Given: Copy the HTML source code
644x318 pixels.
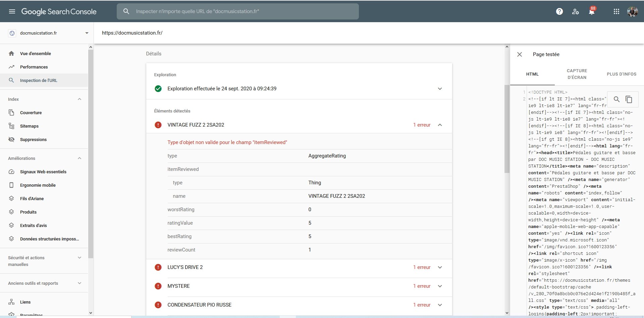Looking at the screenshot, I should tap(629, 99).
